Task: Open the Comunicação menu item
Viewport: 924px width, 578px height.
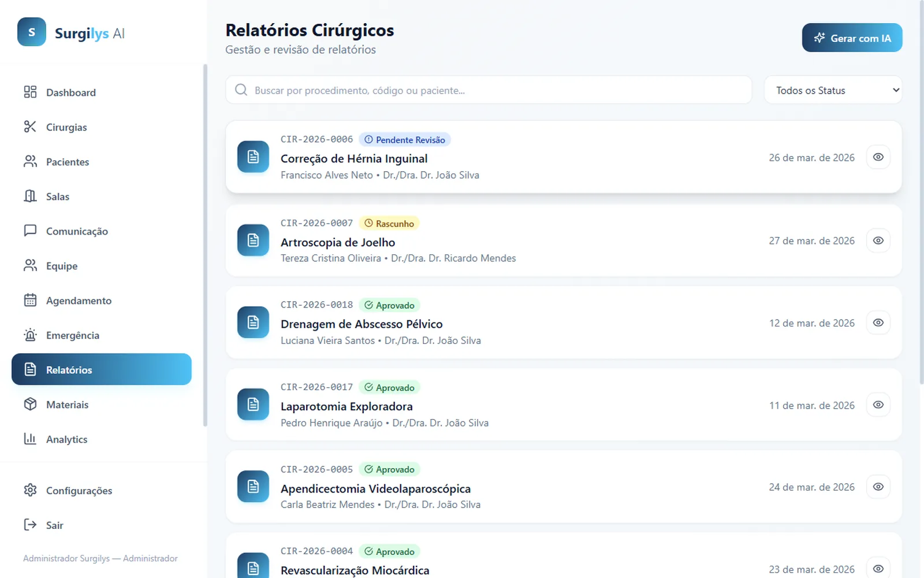Action: [102, 231]
